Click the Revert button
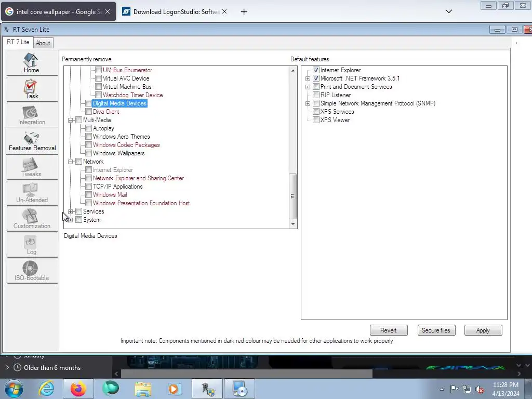The height and width of the screenshot is (399, 532). point(389,330)
